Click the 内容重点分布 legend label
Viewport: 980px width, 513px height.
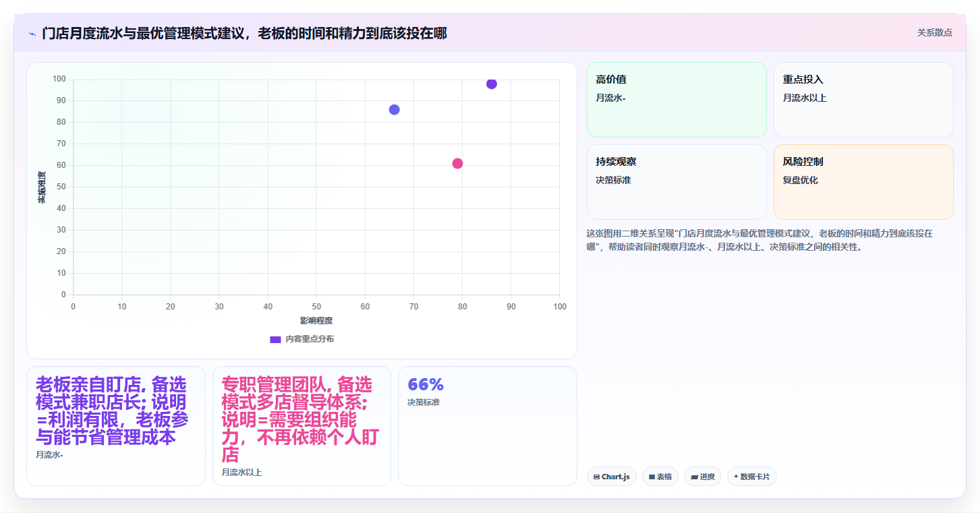pos(310,339)
